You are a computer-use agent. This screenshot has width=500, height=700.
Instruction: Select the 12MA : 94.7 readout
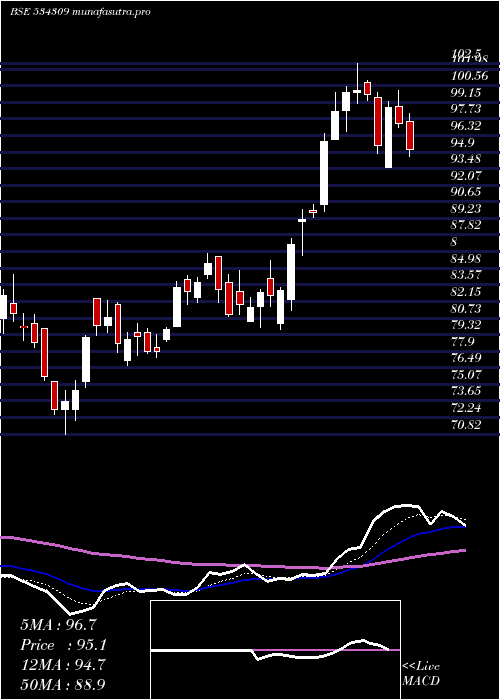pos(63,665)
